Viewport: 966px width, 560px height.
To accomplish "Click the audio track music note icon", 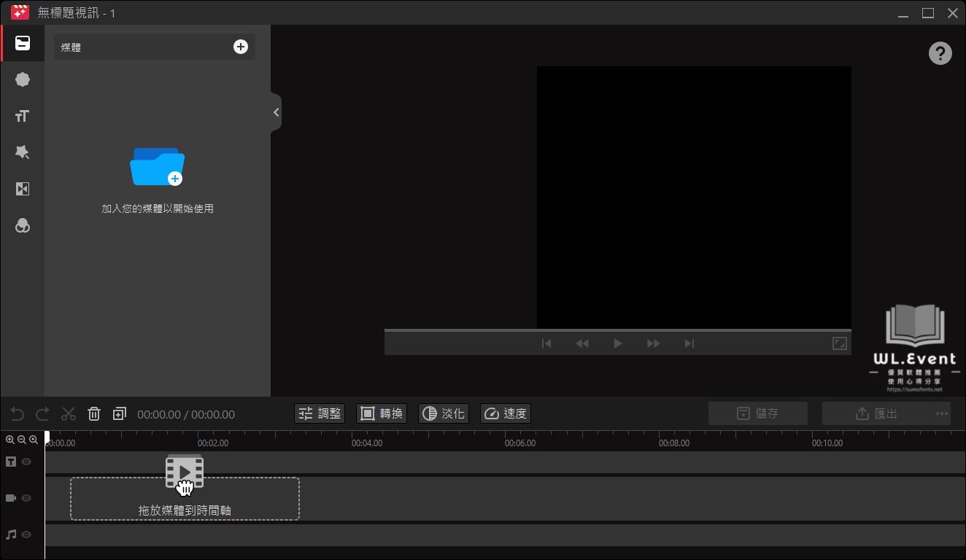I will [11, 534].
